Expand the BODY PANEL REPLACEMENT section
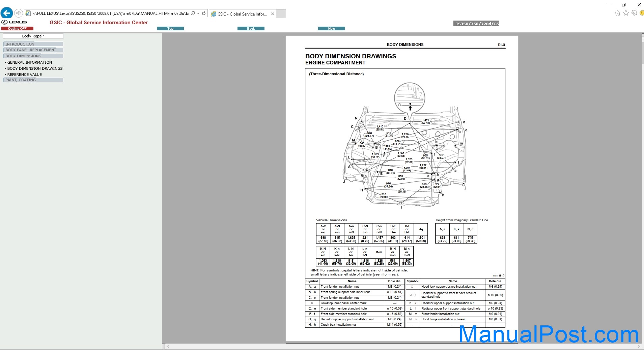The image size is (644, 350). (x=33, y=50)
